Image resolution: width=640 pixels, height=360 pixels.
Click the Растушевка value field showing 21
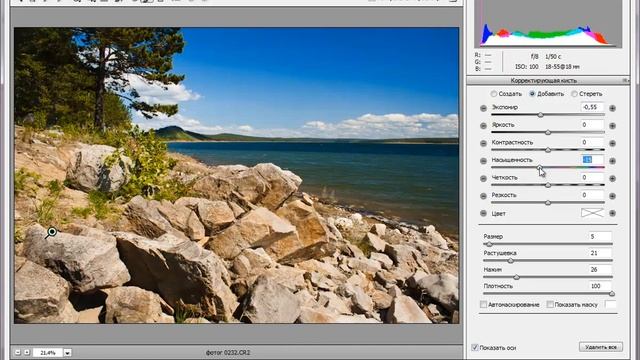[600, 253]
